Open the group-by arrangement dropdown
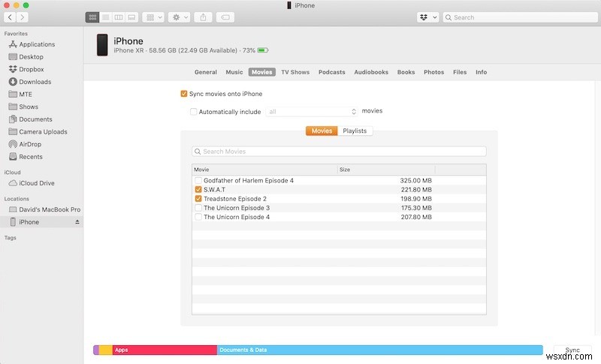Viewport: 601px width, 364px height. (153, 17)
